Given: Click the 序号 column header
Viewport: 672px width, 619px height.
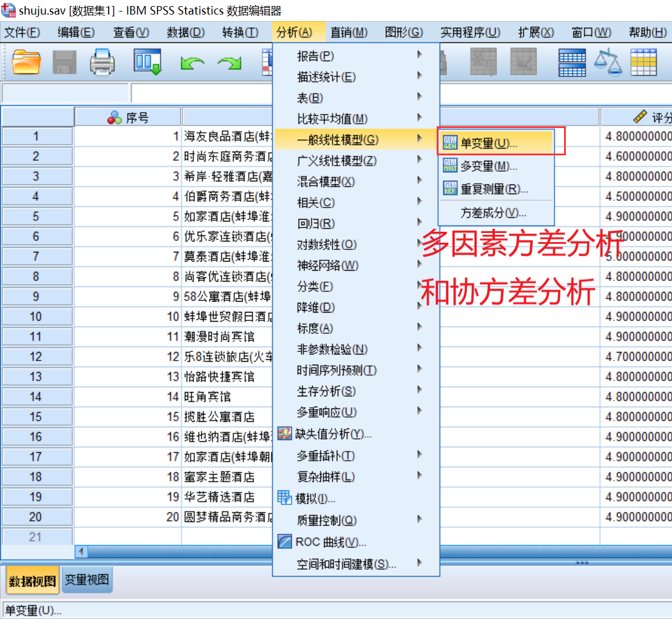Looking at the screenshot, I should (x=128, y=117).
